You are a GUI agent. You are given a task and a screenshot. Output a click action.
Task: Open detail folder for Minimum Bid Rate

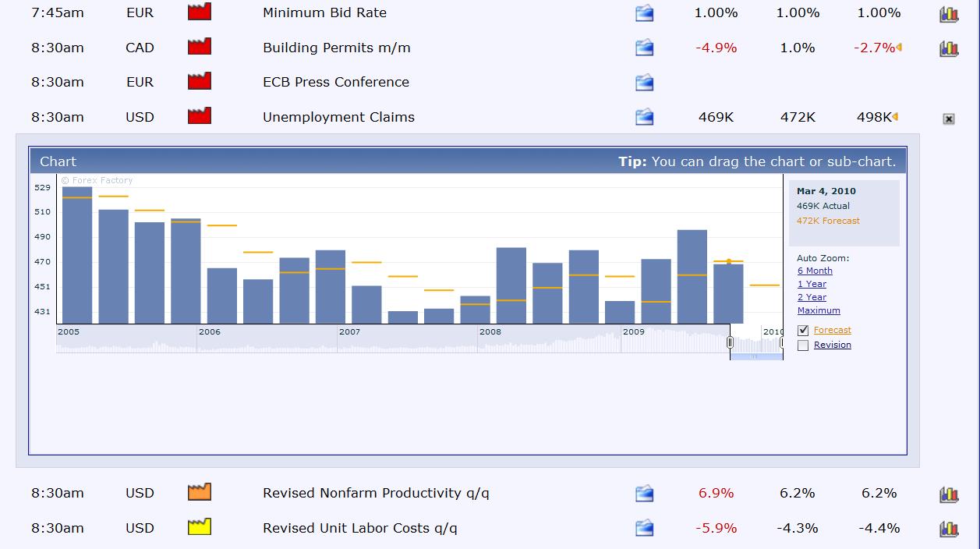pyautogui.click(x=644, y=13)
